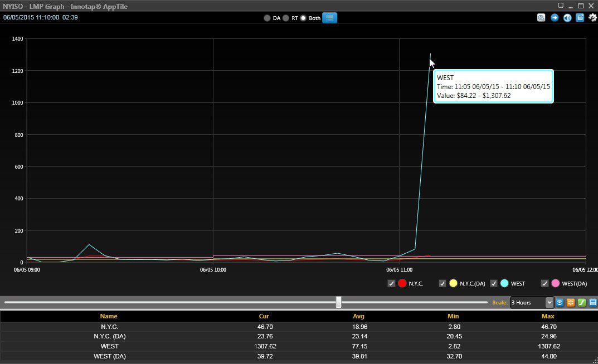Select the Both radio option
598x364 pixels.
tap(303, 18)
